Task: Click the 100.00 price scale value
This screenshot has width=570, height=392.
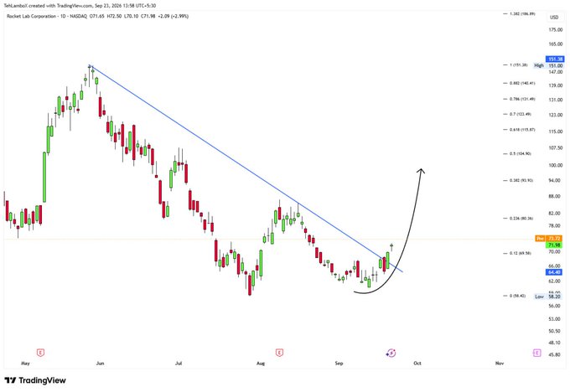Action: pos(556,165)
